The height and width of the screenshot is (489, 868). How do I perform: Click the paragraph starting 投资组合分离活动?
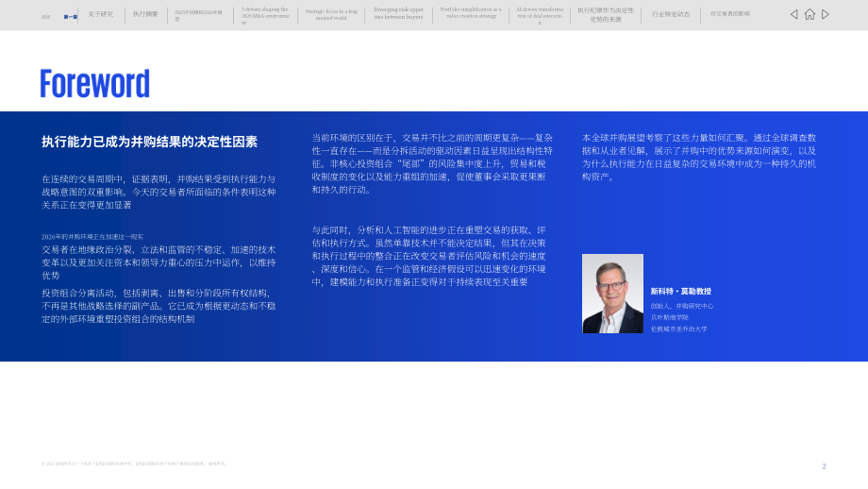pos(159,306)
